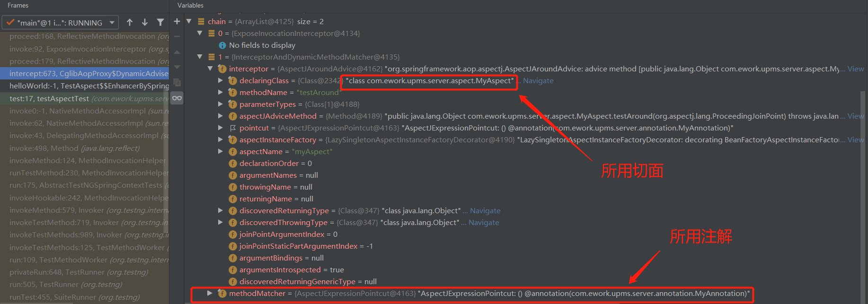Select frame proceed:179, ReflectiveMethodInvocation
868x304 pixels.
pos(84,61)
